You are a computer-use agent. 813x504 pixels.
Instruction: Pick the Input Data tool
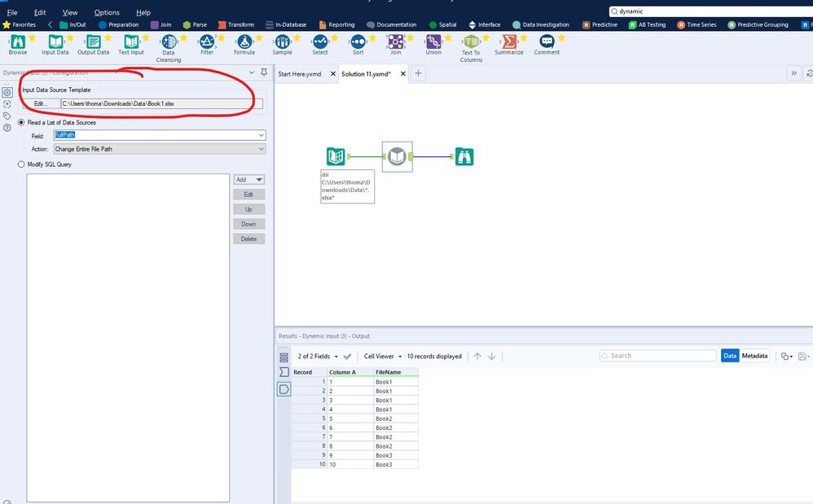click(55, 45)
